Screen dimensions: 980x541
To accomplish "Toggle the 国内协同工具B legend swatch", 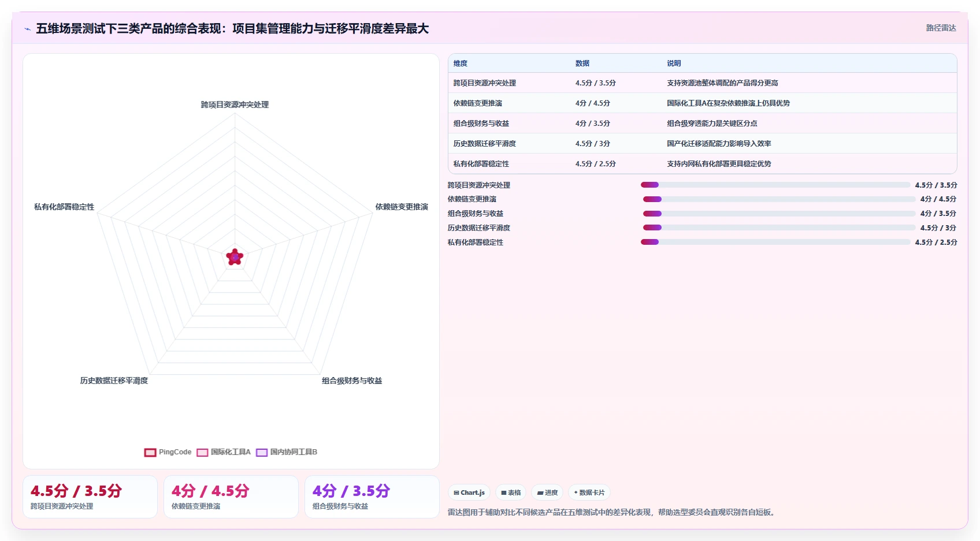I will tap(262, 453).
